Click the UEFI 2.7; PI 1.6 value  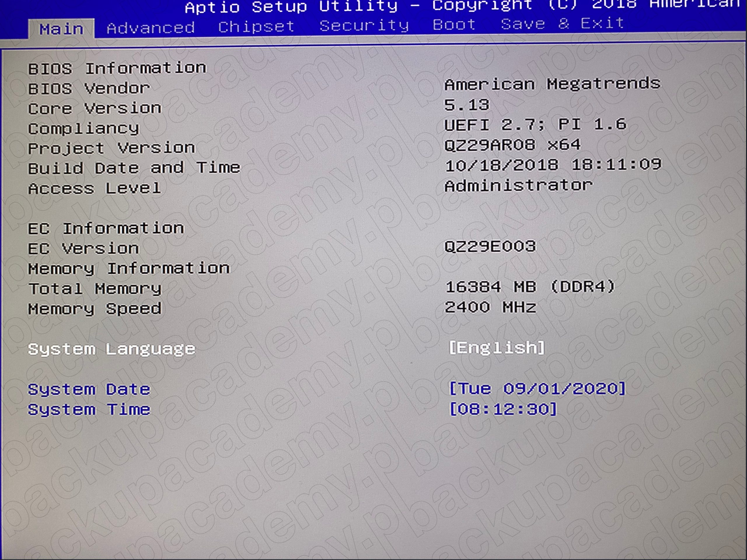point(536,125)
